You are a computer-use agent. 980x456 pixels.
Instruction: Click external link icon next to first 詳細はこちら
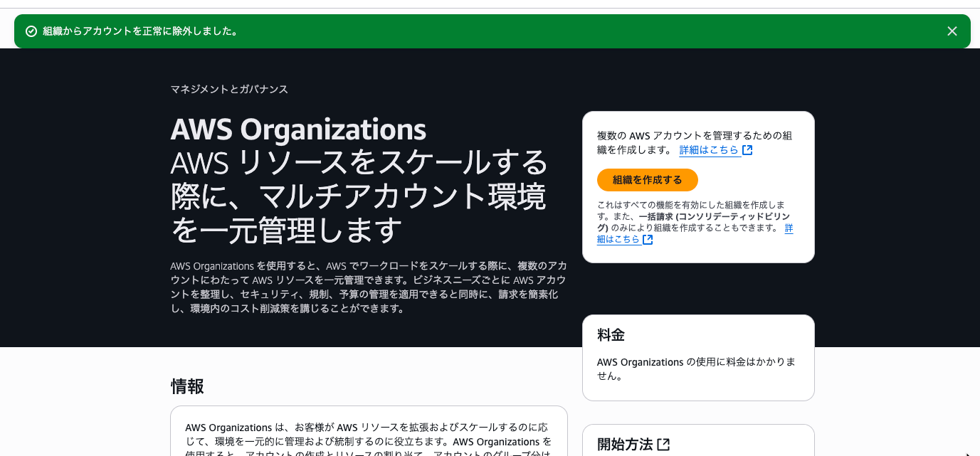[747, 150]
